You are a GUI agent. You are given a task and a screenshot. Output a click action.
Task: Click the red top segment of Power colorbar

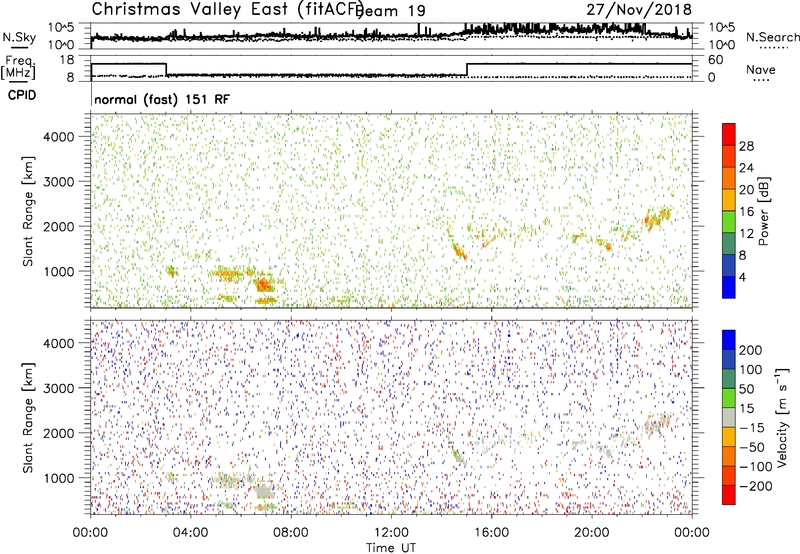pyautogui.click(x=729, y=134)
